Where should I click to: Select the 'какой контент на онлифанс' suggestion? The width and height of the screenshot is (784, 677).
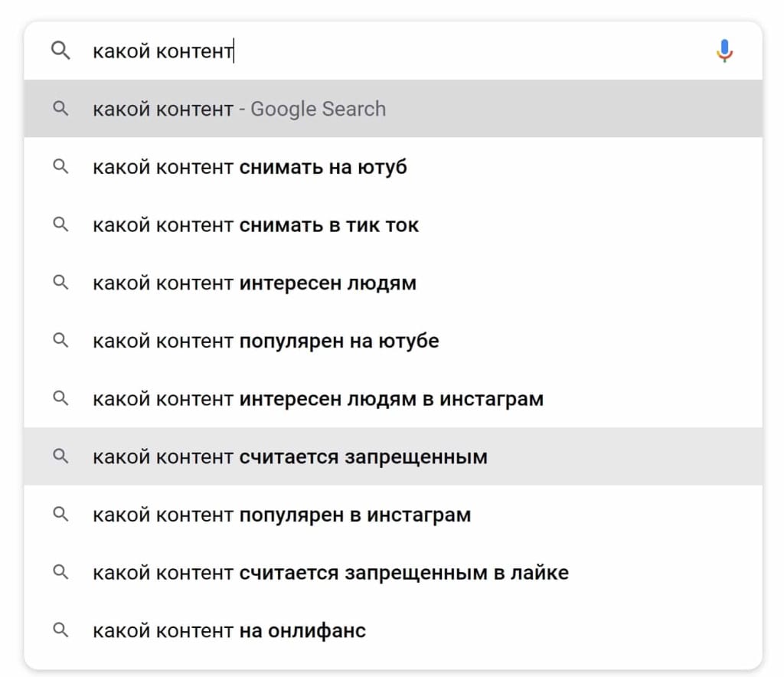click(x=229, y=630)
